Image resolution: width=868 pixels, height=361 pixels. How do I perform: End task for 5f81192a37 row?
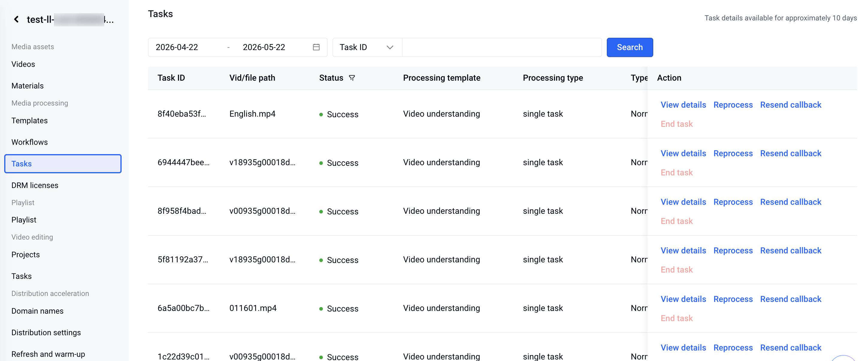point(676,270)
